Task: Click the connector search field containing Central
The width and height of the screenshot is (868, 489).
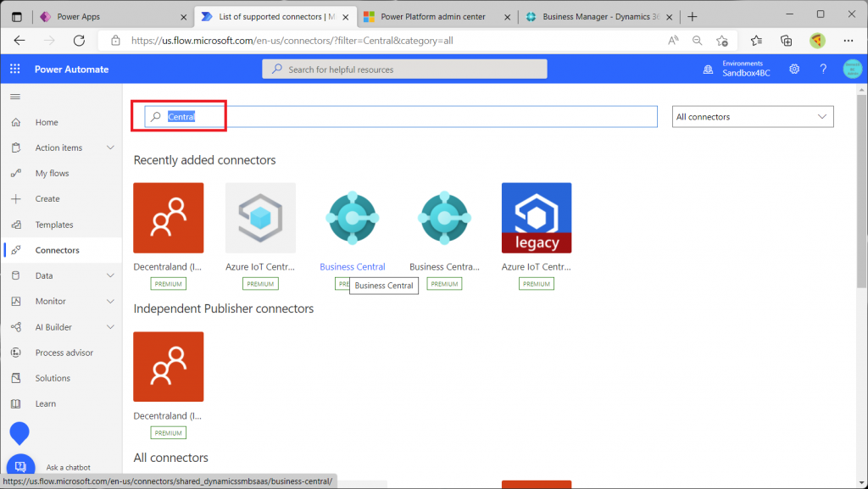Action: point(401,117)
